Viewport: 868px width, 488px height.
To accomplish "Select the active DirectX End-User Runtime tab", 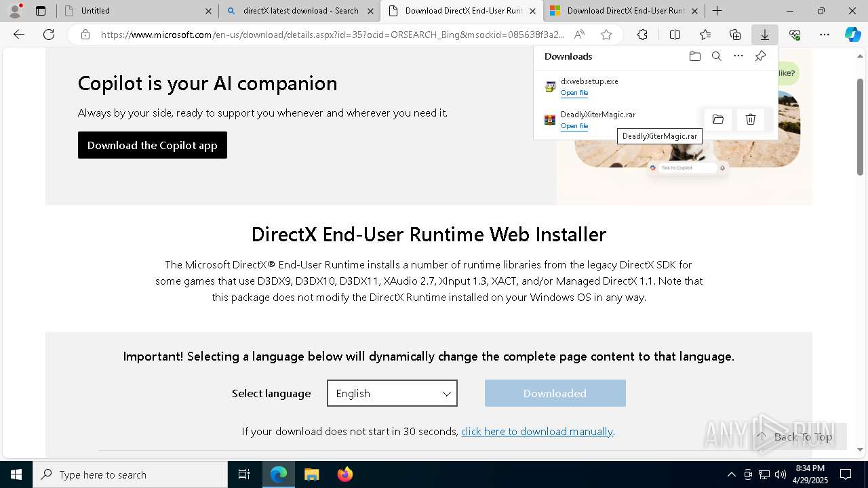I will coord(462,11).
